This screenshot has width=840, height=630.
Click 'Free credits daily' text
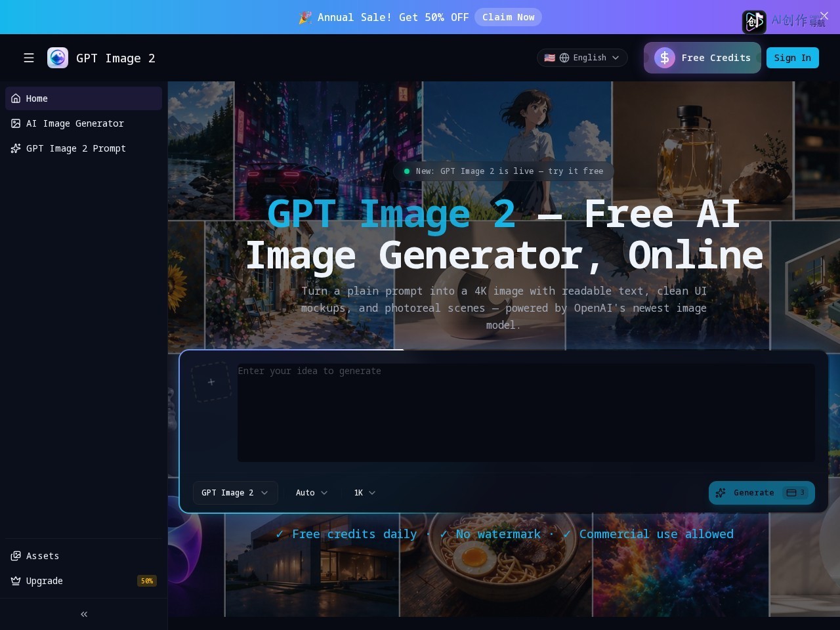coord(354,534)
